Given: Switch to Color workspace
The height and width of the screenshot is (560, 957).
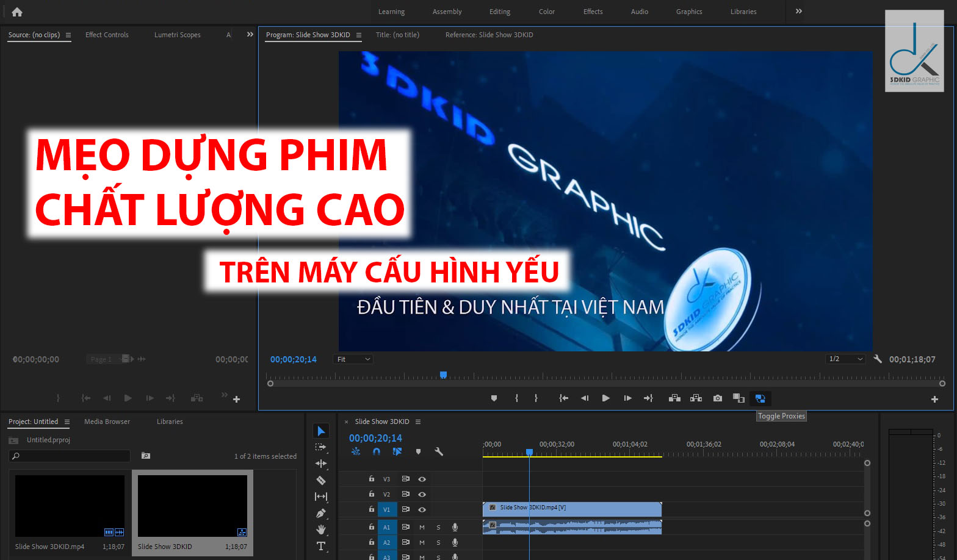Looking at the screenshot, I should (547, 12).
